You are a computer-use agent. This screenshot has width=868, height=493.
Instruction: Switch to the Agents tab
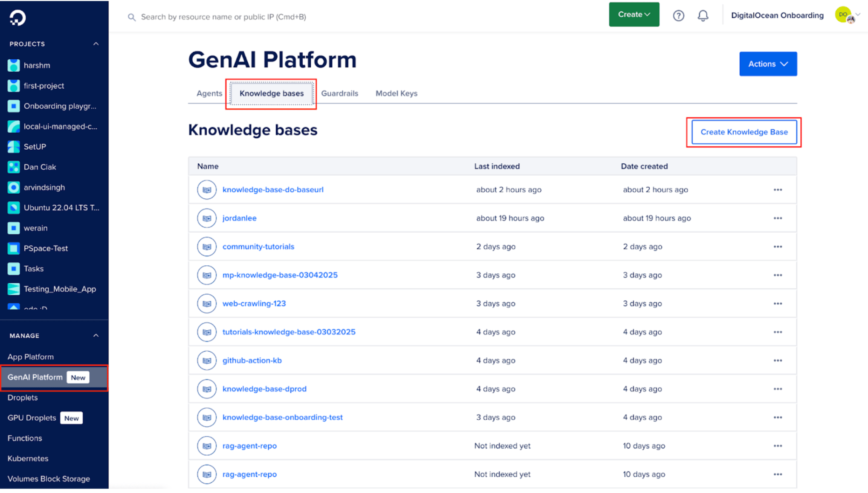(209, 93)
